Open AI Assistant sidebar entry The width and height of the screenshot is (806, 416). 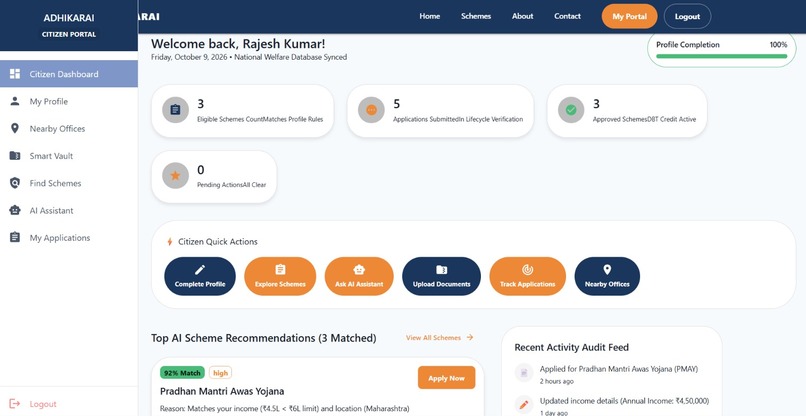click(x=68, y=210)
